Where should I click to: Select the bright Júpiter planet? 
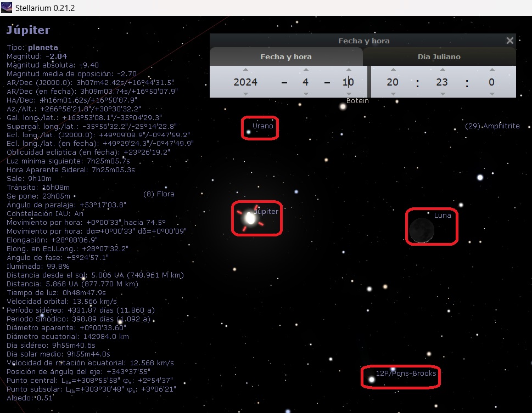click(x=250, y=218)
